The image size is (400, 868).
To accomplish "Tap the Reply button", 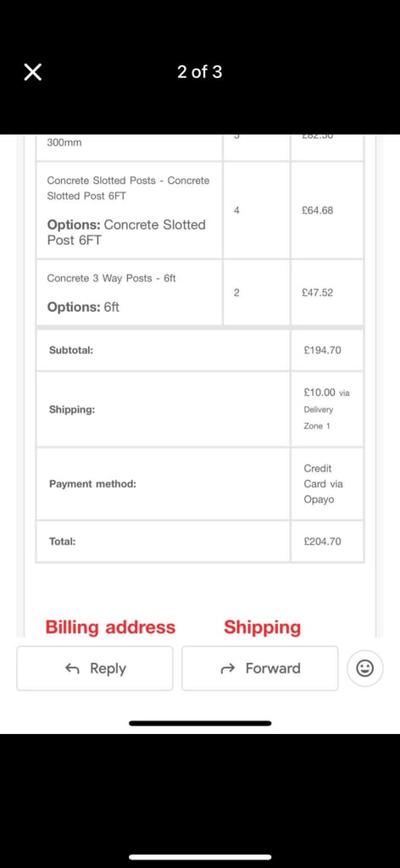I will click(95, 668).
